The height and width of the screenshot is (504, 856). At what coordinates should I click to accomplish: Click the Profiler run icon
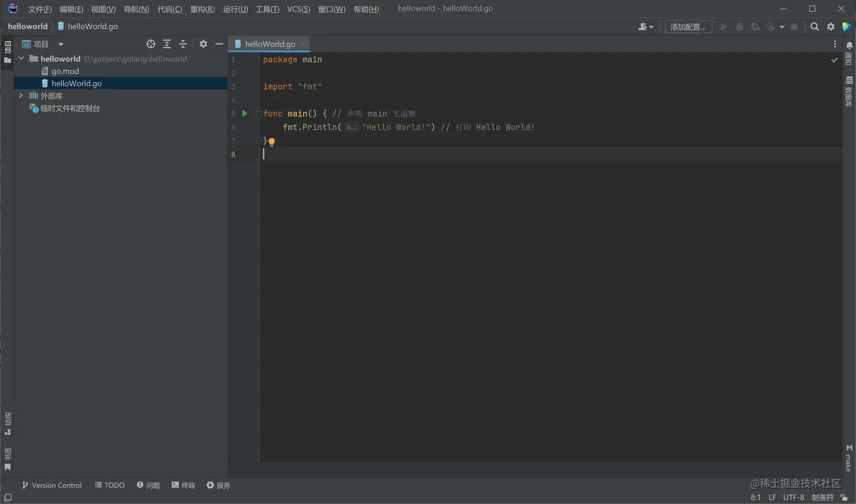770,27
